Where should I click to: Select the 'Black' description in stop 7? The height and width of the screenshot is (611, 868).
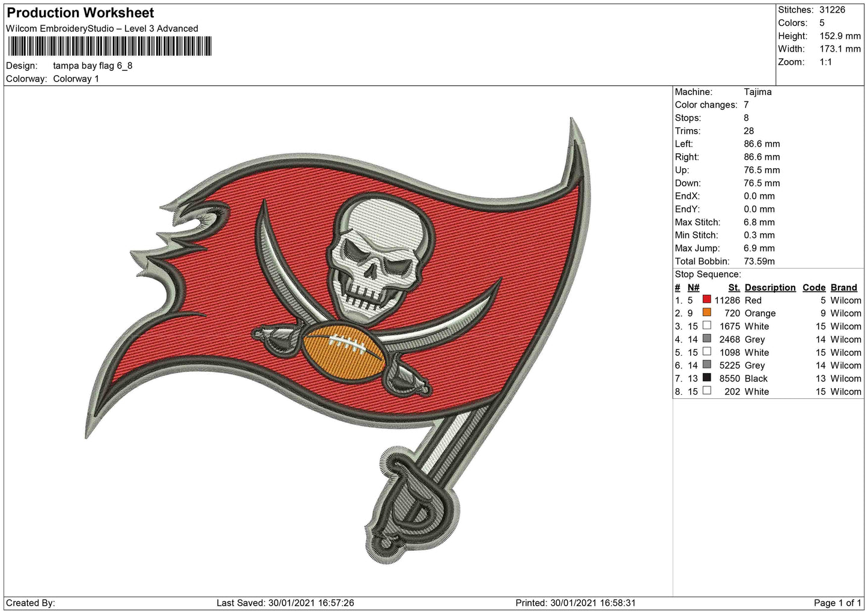pos(756,378)
